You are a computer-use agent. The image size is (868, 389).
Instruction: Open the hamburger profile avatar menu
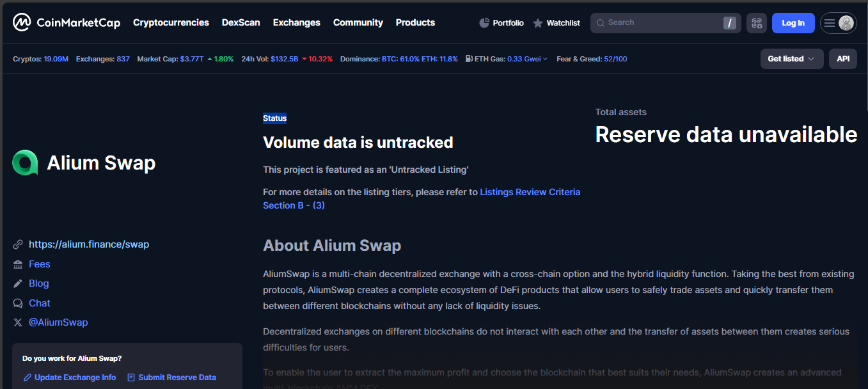click(x=838, y=23)
